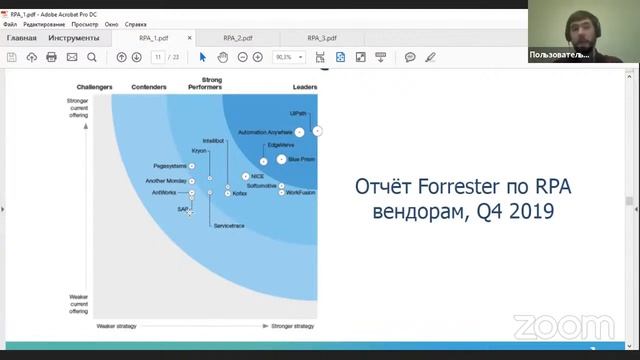Select the RPA_1.pdf document tab
This screenshot has width=640, height=360.
point(153,38)
